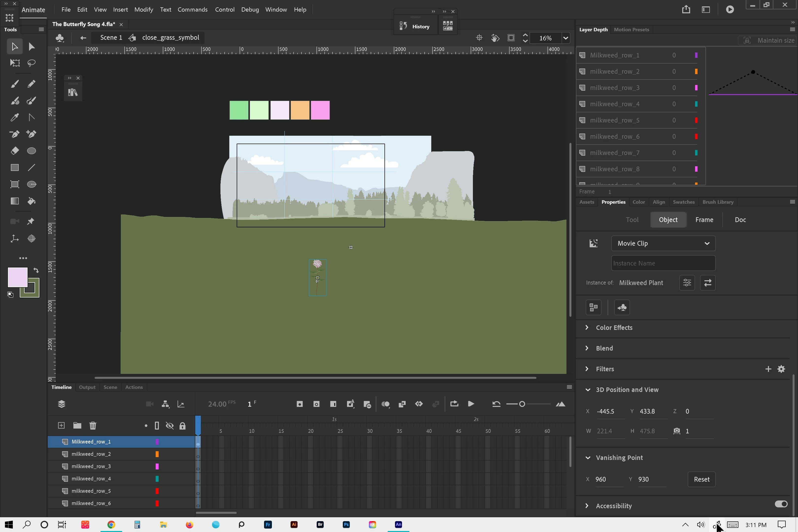Toggle lock all layers icon

click(x=183, y=425)
